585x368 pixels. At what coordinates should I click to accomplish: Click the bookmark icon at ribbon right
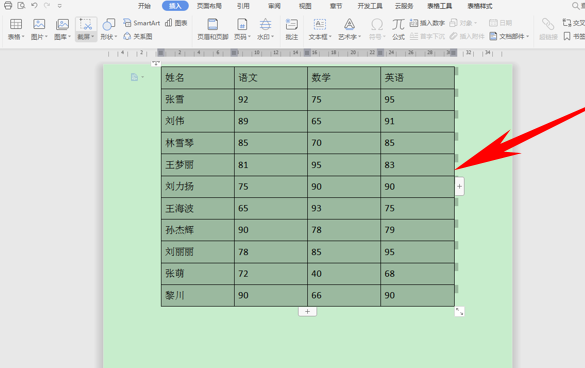pyautogui.click(x=567, y=36)
